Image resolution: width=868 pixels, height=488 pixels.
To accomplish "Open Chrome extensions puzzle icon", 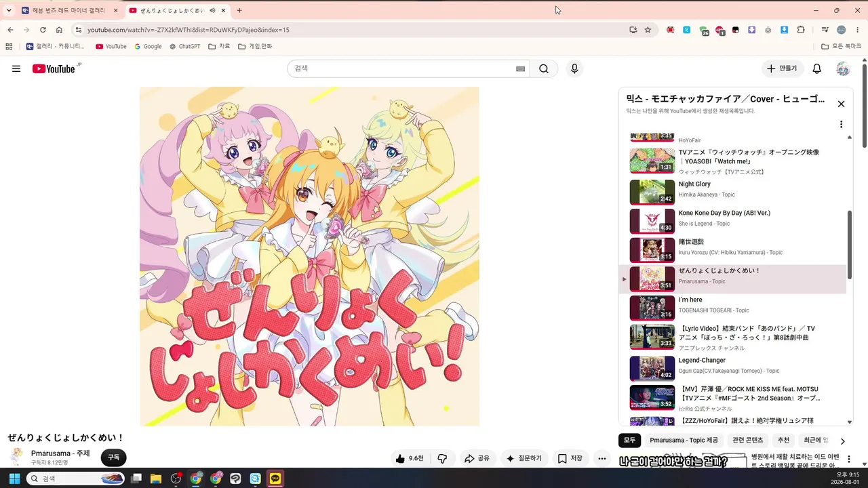I will coord(801,30).
